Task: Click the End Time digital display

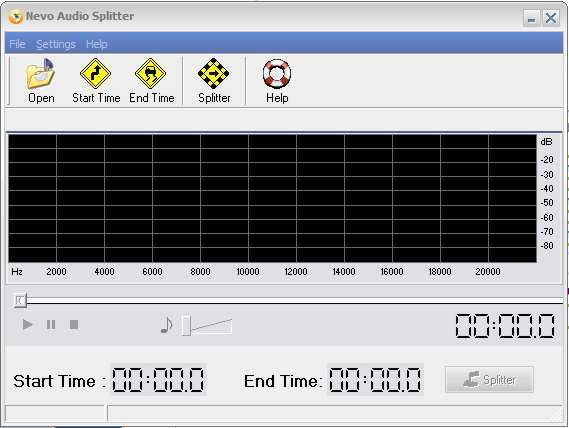Action: coord(375,380)
